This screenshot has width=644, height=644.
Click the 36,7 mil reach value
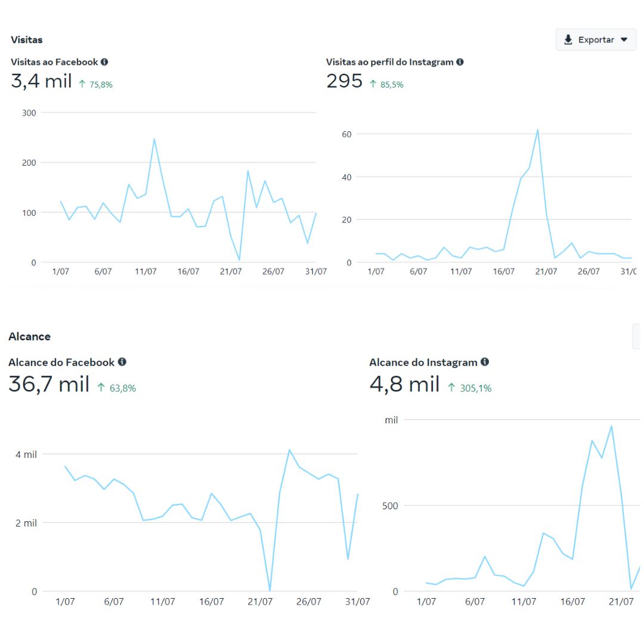(x=49, y=385)
